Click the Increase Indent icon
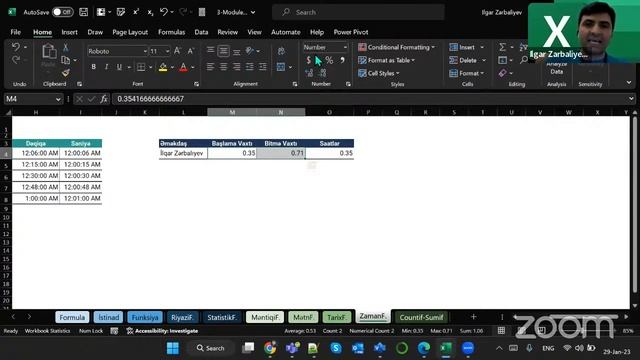Screen dimensions: 640x360 [262, 67]
